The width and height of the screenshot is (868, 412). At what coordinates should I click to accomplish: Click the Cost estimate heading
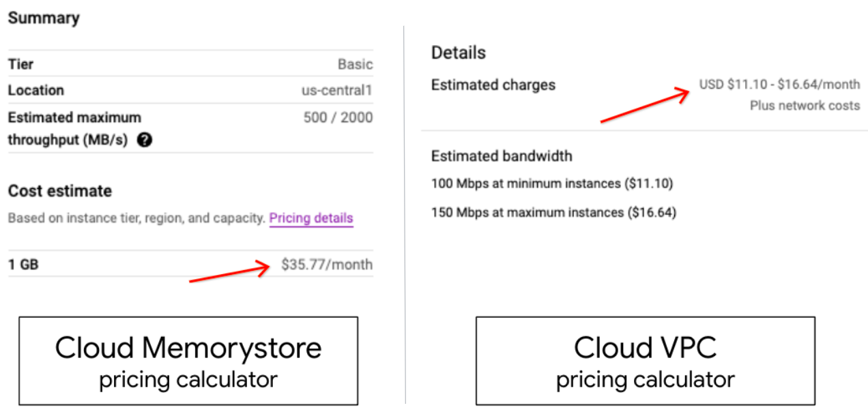pyautogui.click(x=59, y=191)
